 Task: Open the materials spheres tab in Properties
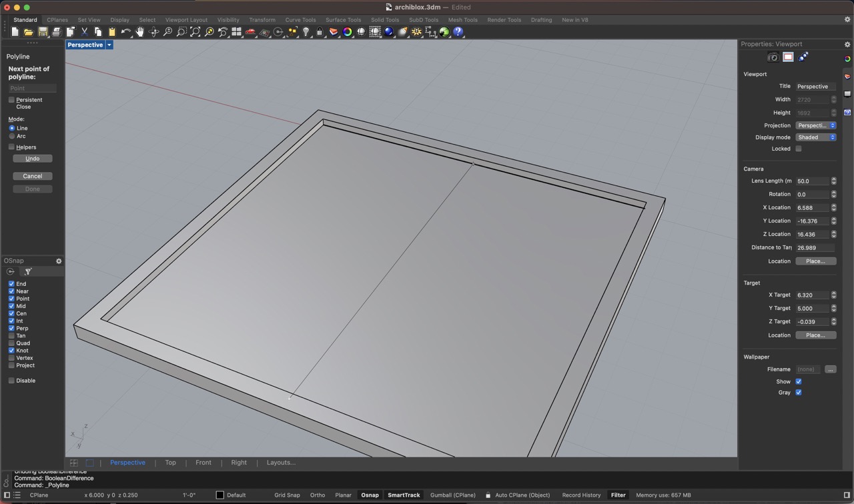(x=803, y=57)
